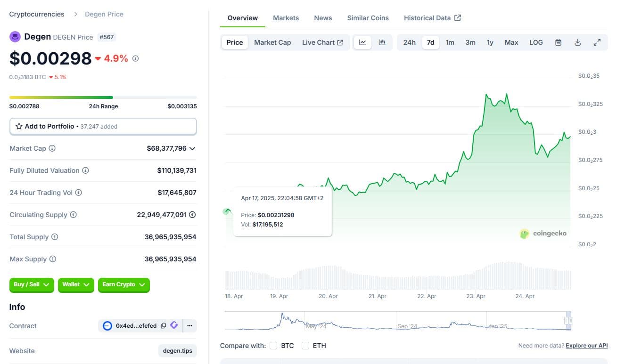
Task: Toggle LOG scale on chart
Action: [536, 42]
